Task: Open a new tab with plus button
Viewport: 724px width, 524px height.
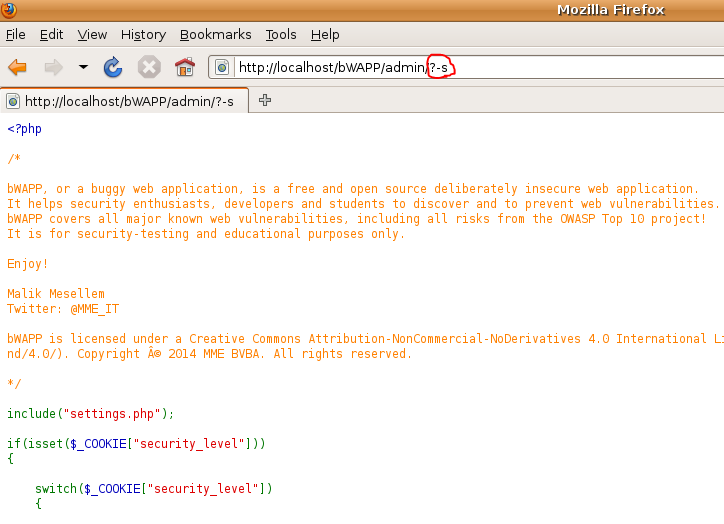Action: tap(265, 100)
